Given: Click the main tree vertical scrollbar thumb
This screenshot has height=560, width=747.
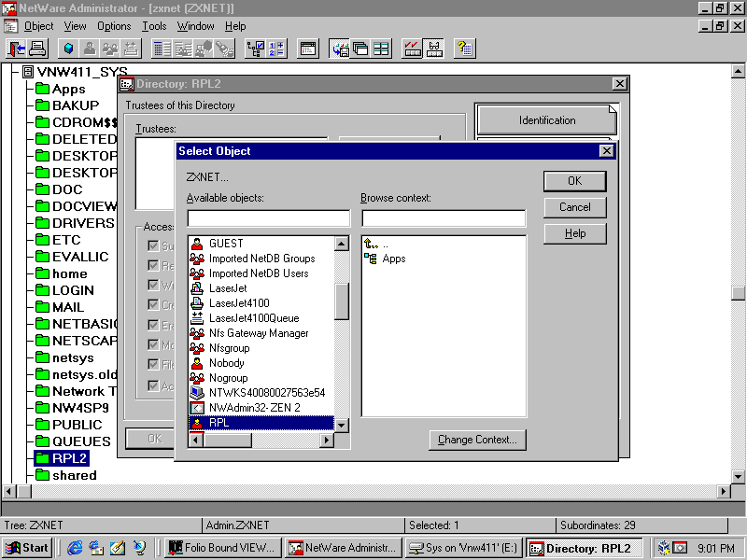Looking at the screenshot, I should coord(738,293).
